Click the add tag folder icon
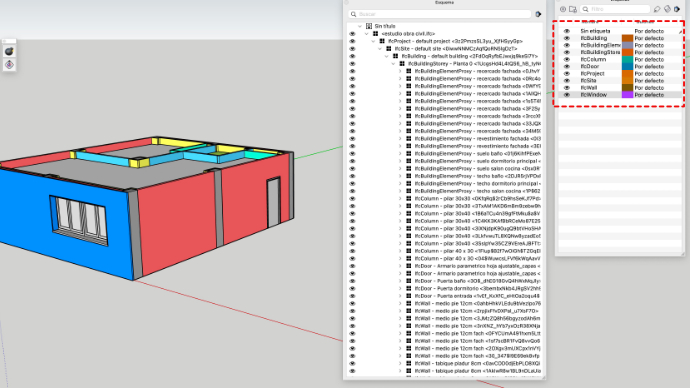 (x=573, y=9)
